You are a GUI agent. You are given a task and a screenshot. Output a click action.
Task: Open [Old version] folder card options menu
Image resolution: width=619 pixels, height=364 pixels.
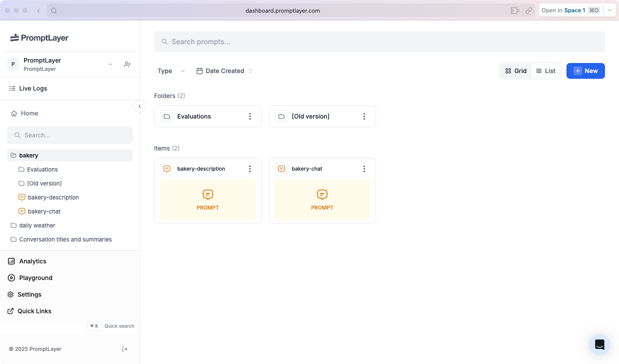pos(364,116)
